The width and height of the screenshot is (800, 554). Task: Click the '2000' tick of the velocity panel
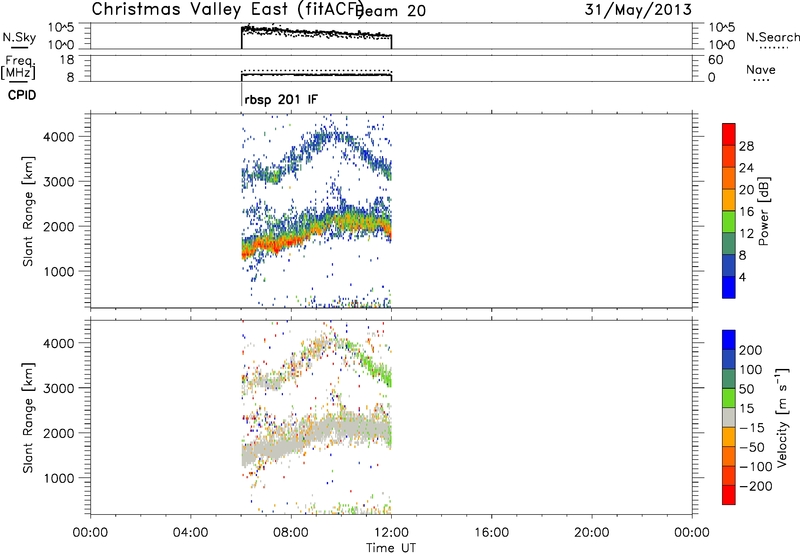[x=58, y=433]
